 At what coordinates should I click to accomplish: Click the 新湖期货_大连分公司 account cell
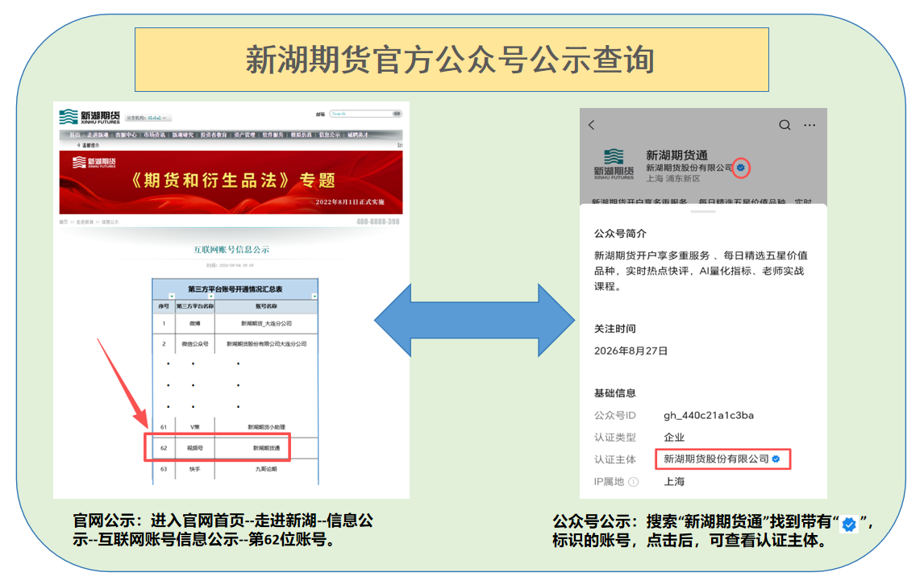point(266,323)
